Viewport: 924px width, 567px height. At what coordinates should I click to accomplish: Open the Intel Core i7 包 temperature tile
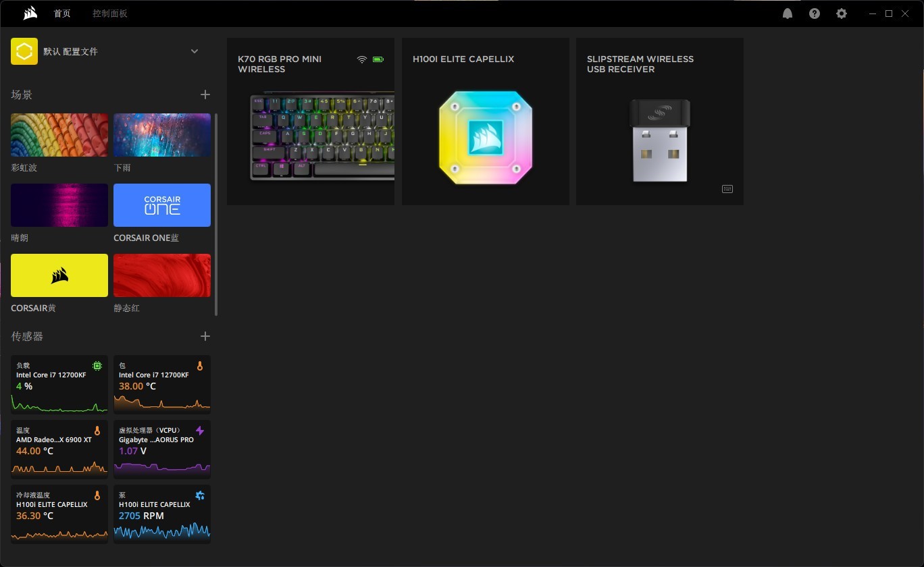click(162, 384)
